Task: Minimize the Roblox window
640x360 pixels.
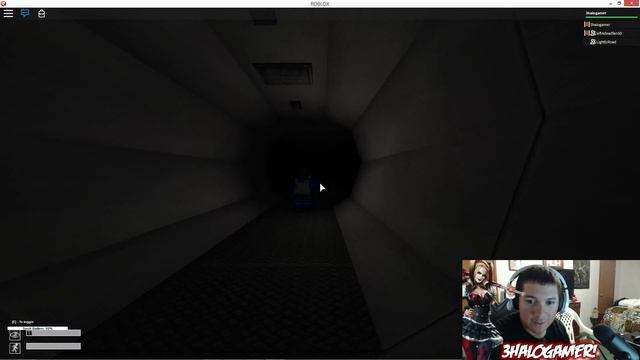Action: (x=611, y=3)
